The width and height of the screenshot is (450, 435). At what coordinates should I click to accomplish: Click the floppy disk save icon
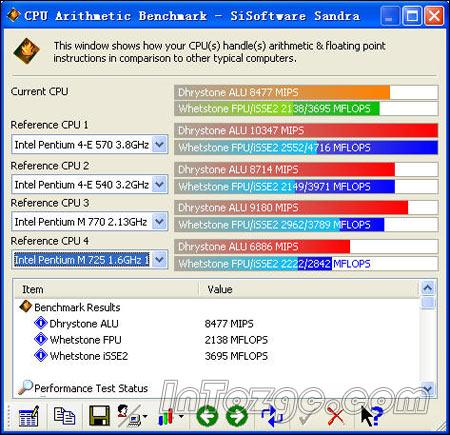[x=99, y=415]
